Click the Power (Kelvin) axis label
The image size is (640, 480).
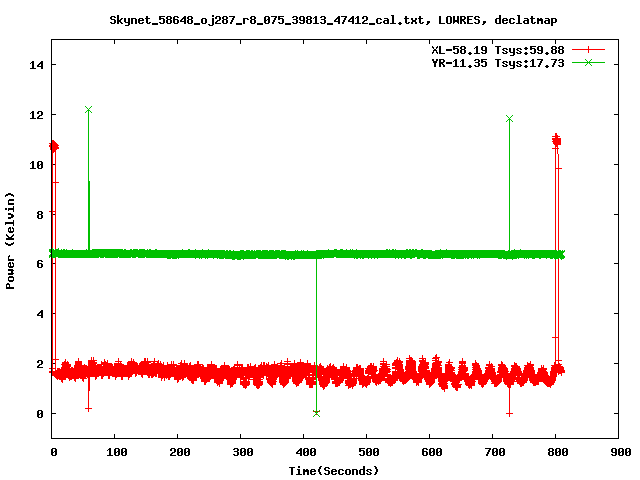(10, 241)
